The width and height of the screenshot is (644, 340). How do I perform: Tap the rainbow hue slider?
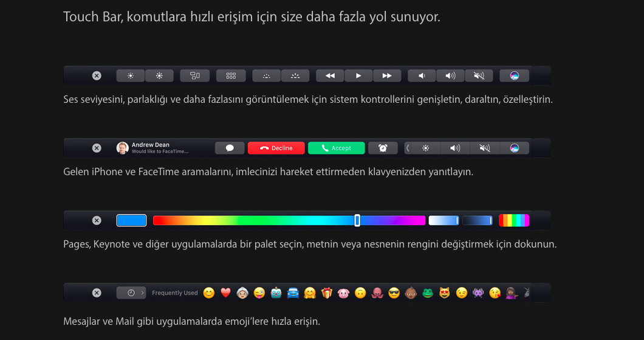tap(289, 220)
